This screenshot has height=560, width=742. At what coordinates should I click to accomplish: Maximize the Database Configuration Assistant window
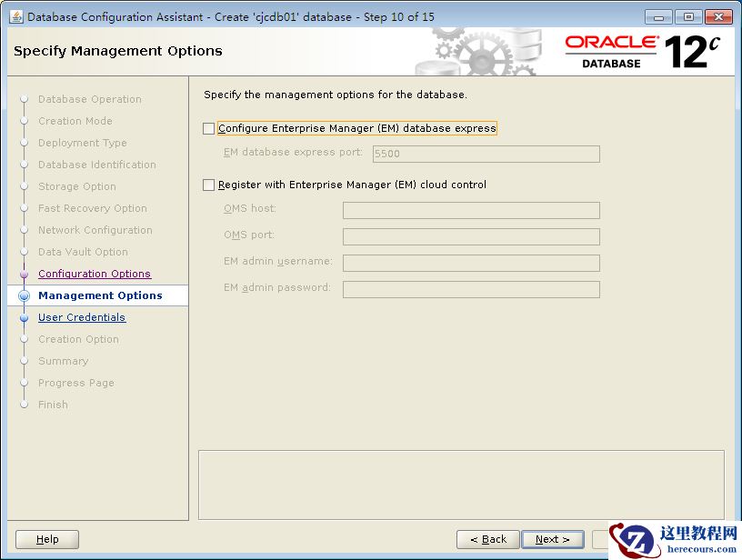pos(688,17)
